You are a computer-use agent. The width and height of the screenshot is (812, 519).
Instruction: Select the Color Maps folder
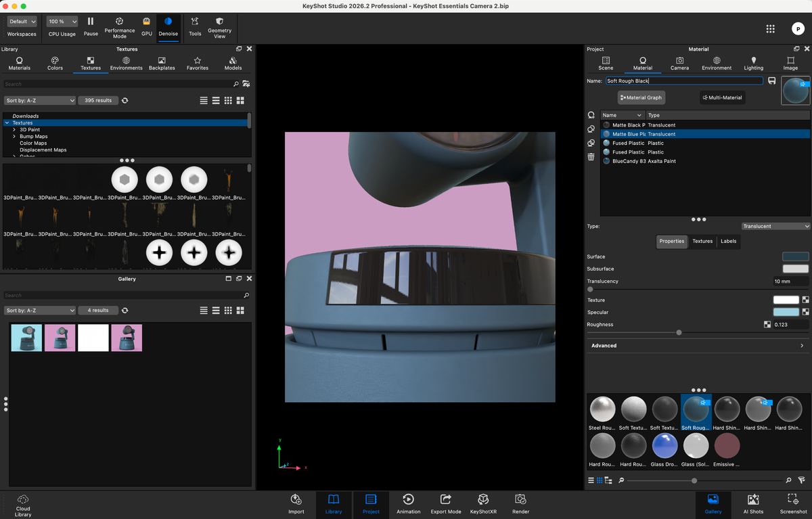click(x=33, y=143)
